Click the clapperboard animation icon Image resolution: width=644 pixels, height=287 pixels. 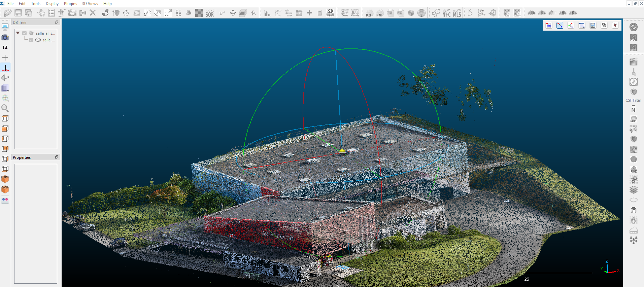[634, 62]
